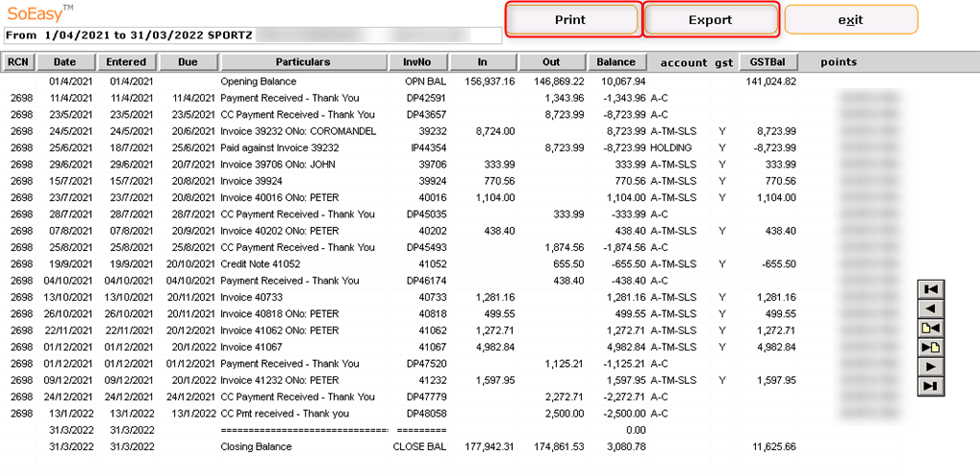
Task: Go to next page icon with document
Action: [x=930, y=347]
